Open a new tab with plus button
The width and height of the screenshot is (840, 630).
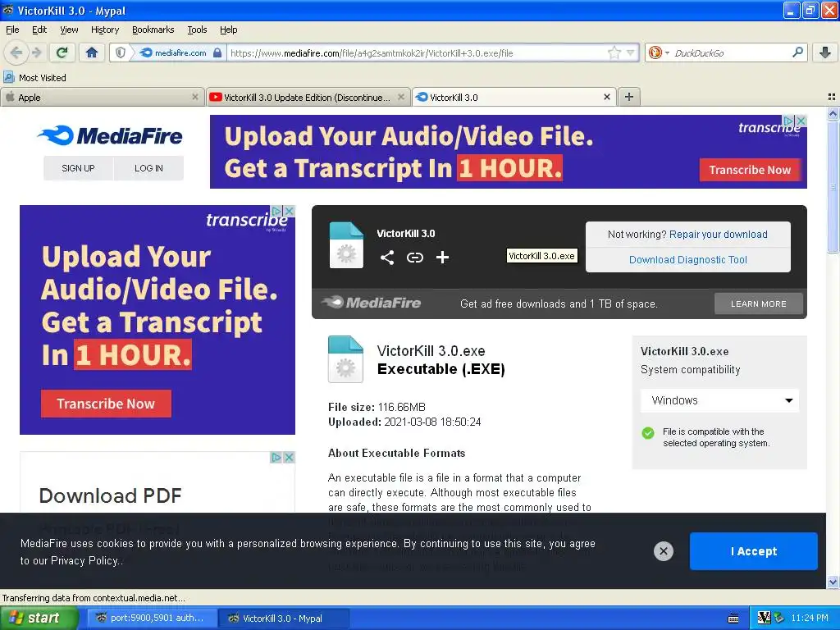click(629, 97)
